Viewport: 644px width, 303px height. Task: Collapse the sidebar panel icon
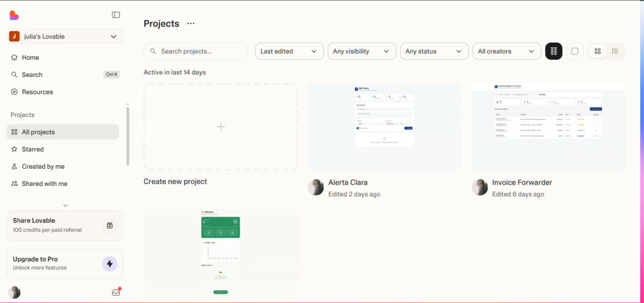[x=116, y=14]
